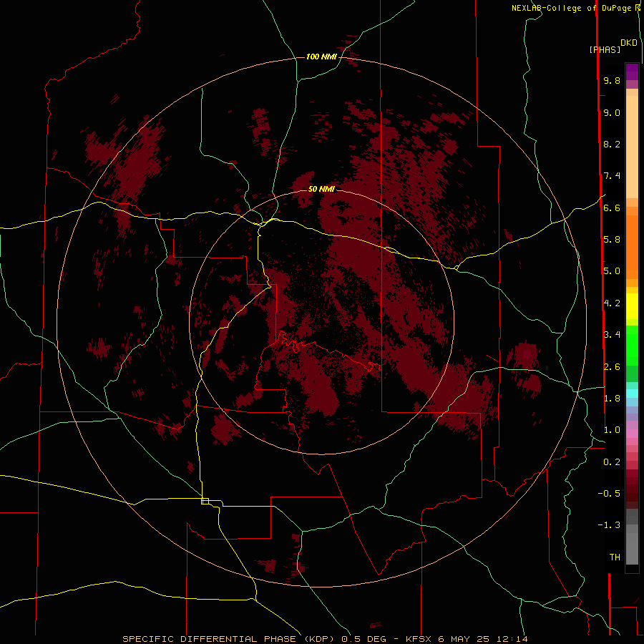Click the -1.3 value on the color scale

pyautogui.click(x=609, y=525)
